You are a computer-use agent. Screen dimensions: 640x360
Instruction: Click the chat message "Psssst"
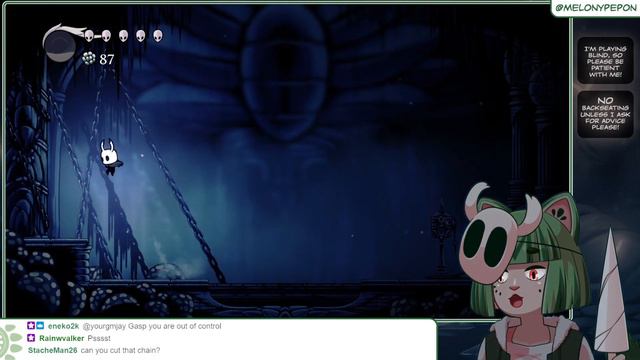pos(99,338)
